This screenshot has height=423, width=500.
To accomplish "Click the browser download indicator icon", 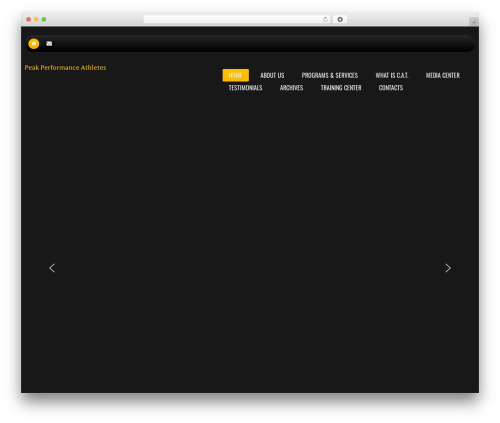I will click(x=340, y=19).
